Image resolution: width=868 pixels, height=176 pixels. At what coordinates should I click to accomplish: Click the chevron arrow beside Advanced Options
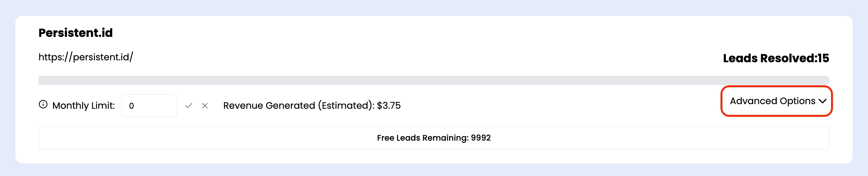(x=823, y=101)
